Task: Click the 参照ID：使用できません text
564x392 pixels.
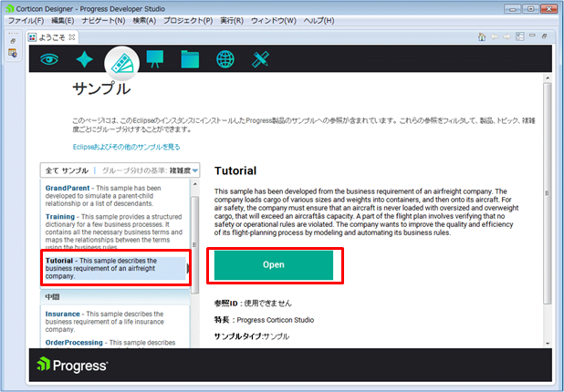Action: [x=253, y=304]
